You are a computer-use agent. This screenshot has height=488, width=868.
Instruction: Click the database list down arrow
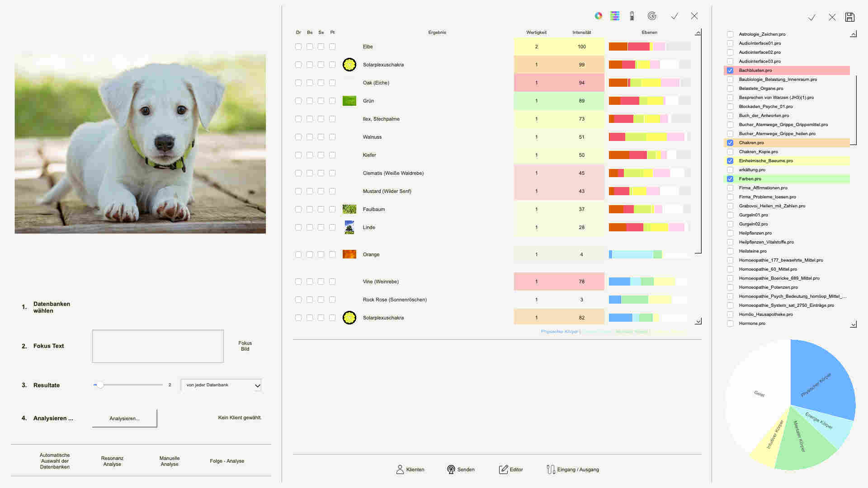[854, 324]
